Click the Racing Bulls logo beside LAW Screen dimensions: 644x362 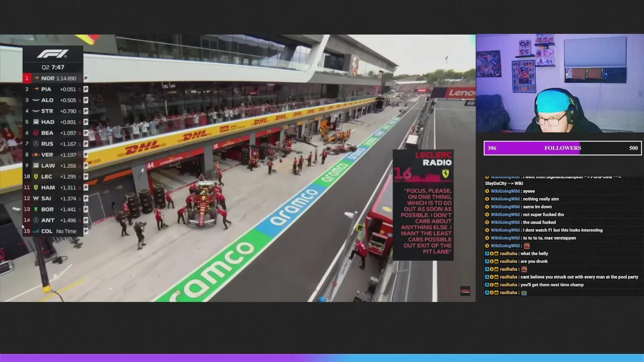(36, 166)
